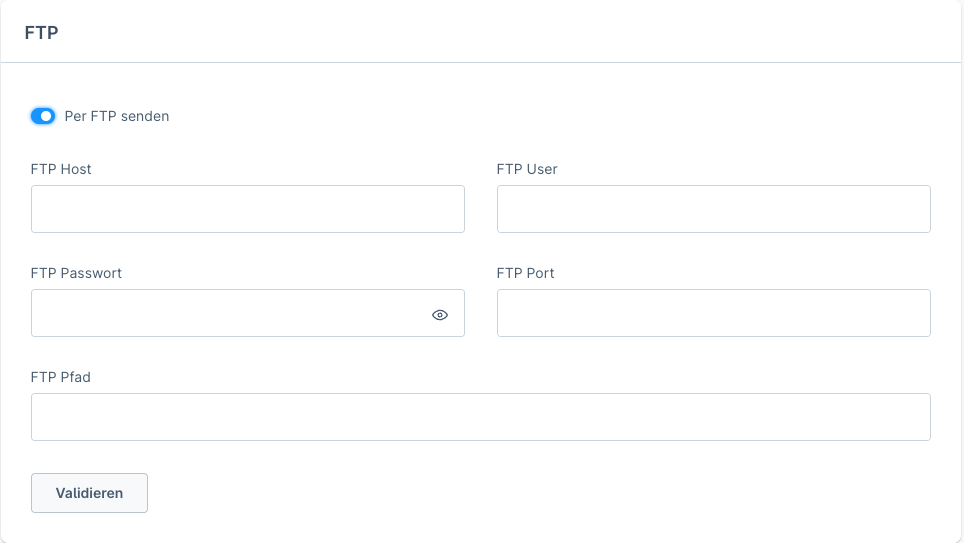Click the FTP Port input box

713,313
